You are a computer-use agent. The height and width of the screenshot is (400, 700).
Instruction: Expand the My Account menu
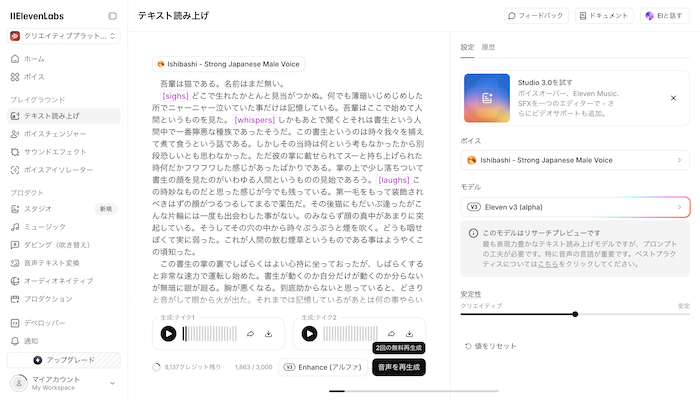click(x=62, y=383)
